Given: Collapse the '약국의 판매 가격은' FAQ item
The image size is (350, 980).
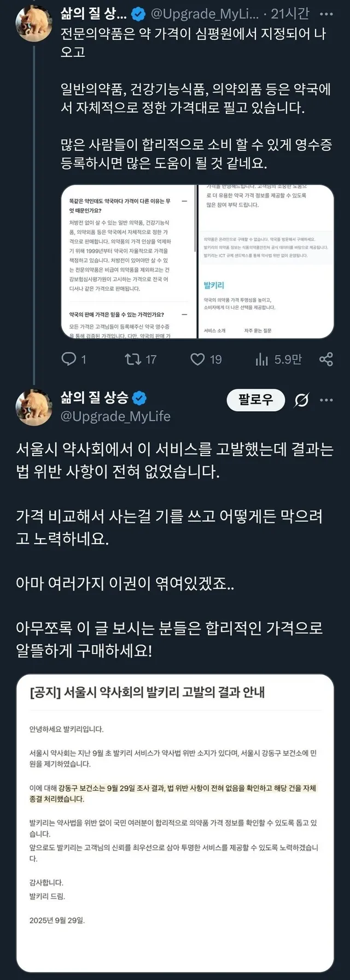Looking at the screenshot, I should coord(184,314).
